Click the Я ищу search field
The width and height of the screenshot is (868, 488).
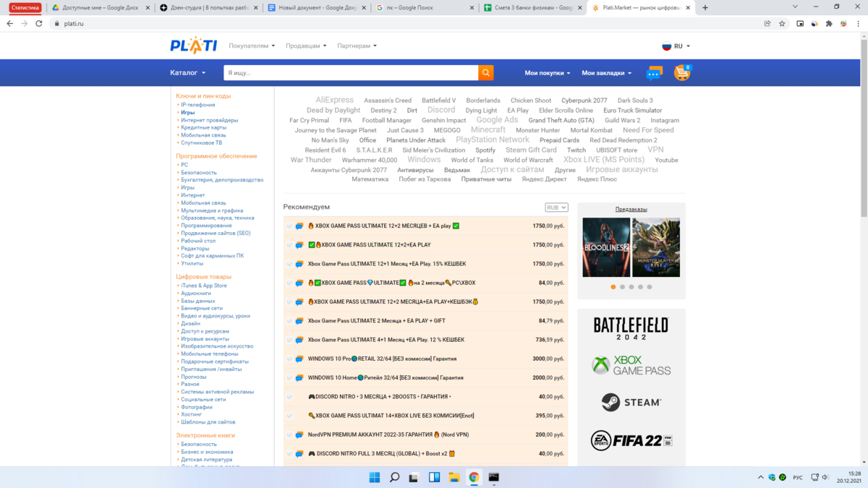[x=350, y=73]
